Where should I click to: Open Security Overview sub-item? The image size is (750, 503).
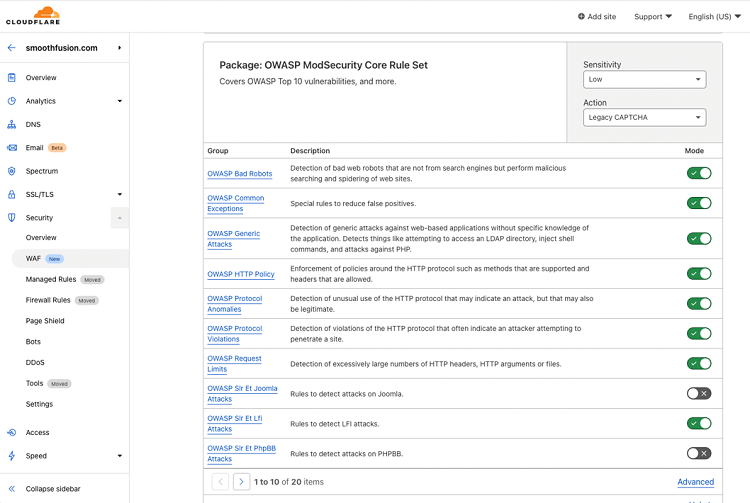coord(41,238)
